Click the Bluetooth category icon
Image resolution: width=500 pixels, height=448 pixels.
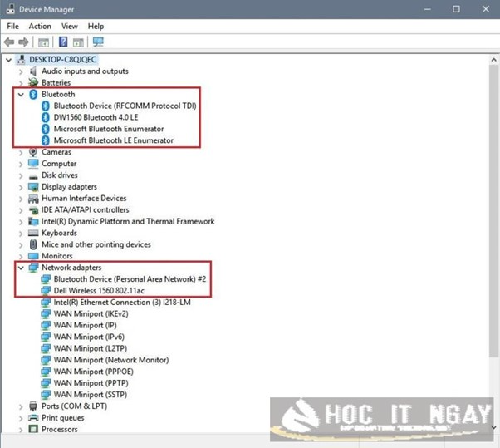[33, 95]
